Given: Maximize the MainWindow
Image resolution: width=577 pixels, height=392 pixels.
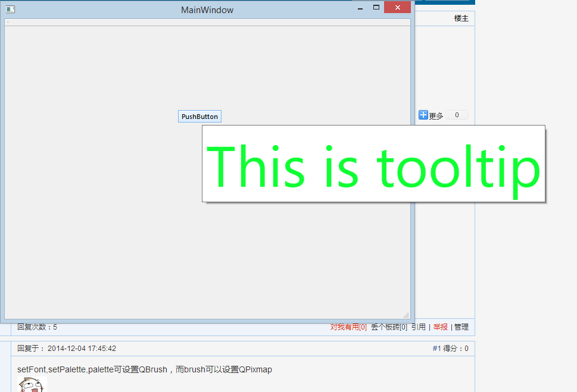Looking at the screenshot, I should [376, 7].
